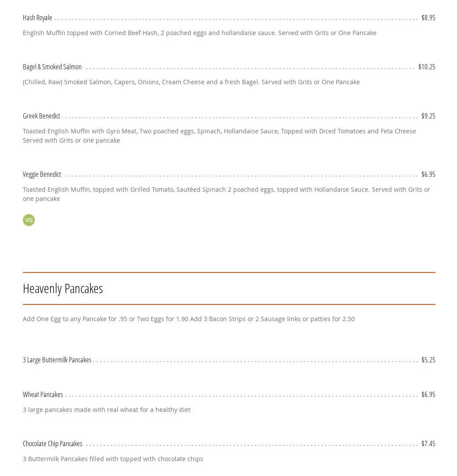Open the Bagel & Smoked Salmon item

52,67
